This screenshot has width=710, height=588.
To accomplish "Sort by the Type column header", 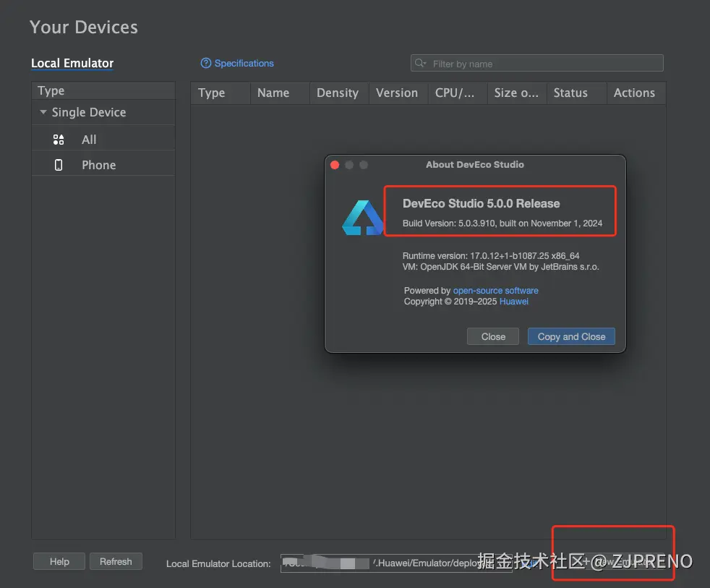I will [221, 93].
